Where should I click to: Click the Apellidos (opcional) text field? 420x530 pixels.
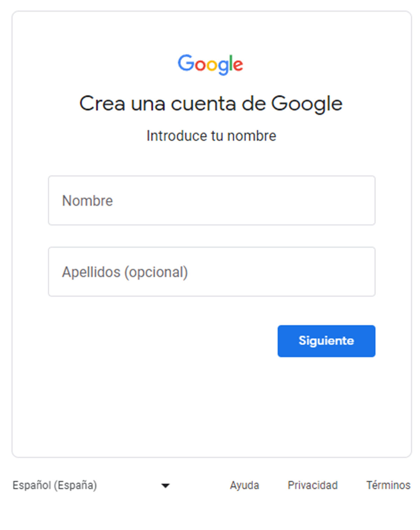click(211, 271)
